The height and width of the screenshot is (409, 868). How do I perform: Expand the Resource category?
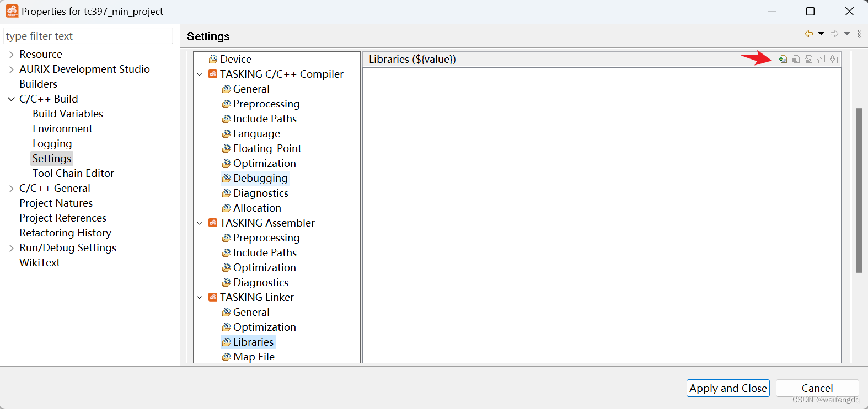pyautogui.click(x=11, y=55)
